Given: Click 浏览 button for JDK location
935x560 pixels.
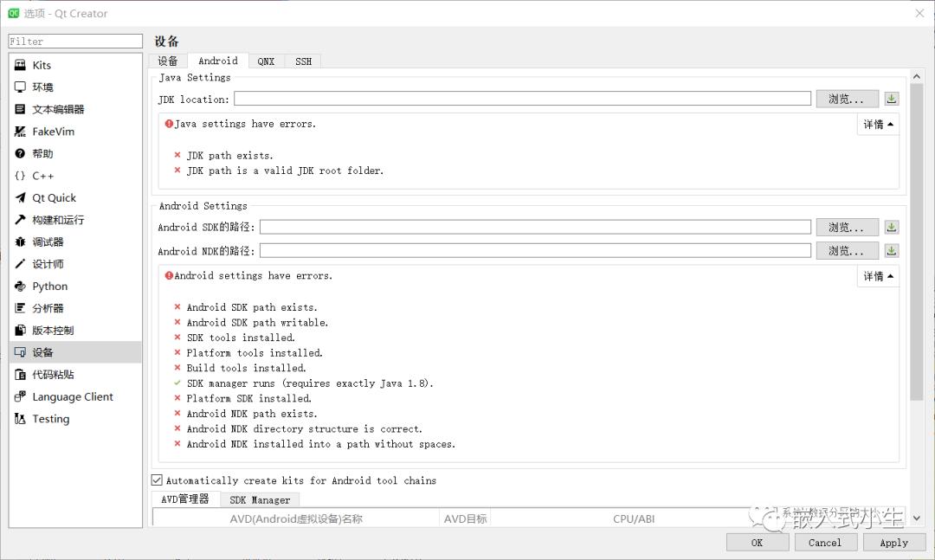Looking at the screenshot, I should [847, 99].
